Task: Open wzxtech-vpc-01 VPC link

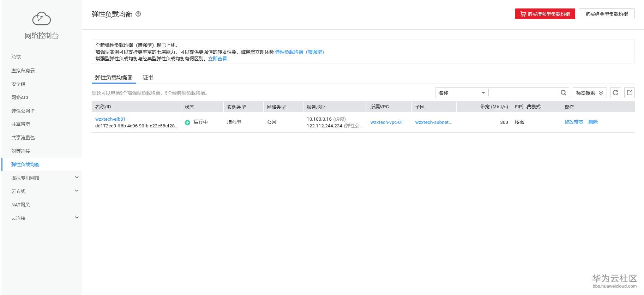Action: tap(386, 122)
